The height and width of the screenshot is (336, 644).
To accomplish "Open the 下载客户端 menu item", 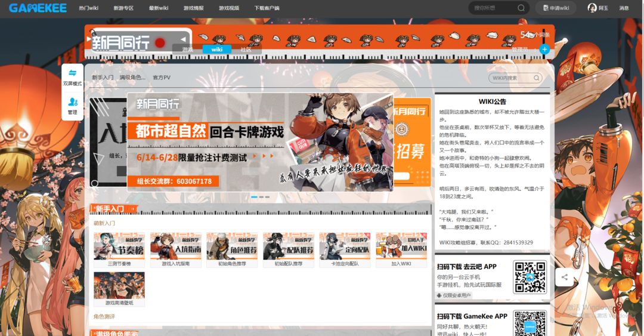I will click(x=267, y=8).
